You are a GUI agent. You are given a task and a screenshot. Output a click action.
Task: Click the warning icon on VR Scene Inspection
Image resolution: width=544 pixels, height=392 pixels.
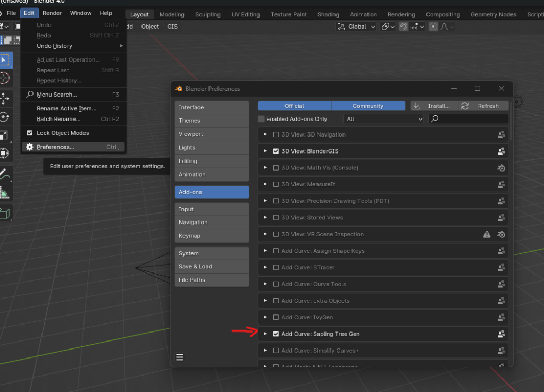[x=487, y=234]
